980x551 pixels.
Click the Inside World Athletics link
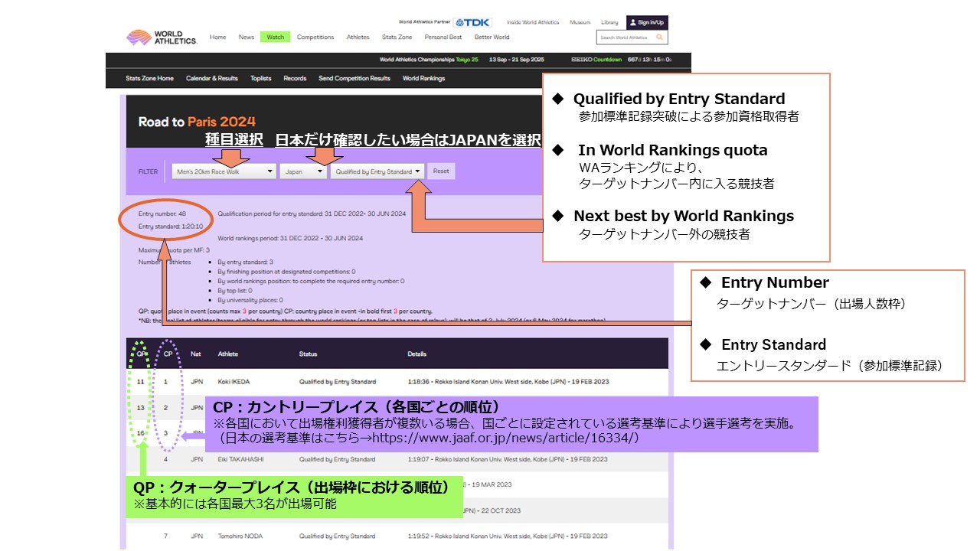pos(533,22)
